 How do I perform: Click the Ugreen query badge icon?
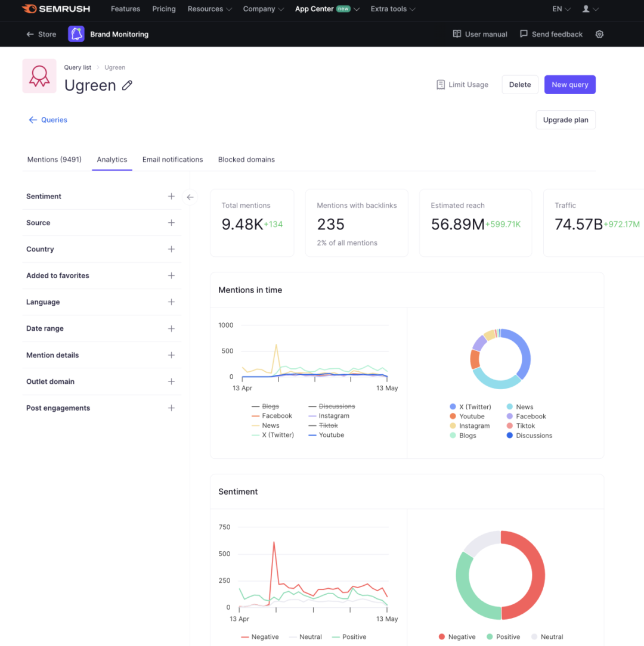pos(39,76)
